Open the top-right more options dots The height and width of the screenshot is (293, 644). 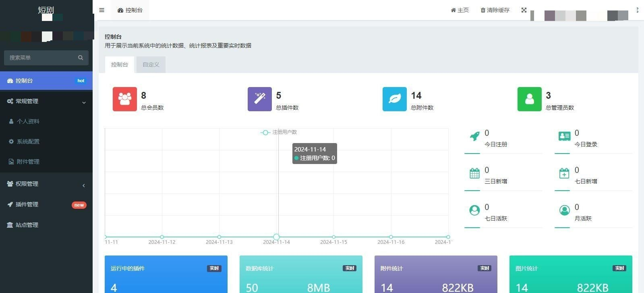coord(637,10)
